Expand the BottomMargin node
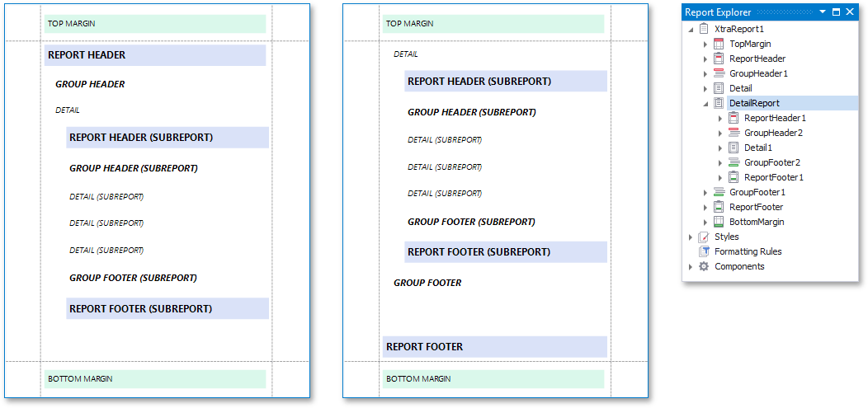Screen dimensions: 868x408 (705, 223)
